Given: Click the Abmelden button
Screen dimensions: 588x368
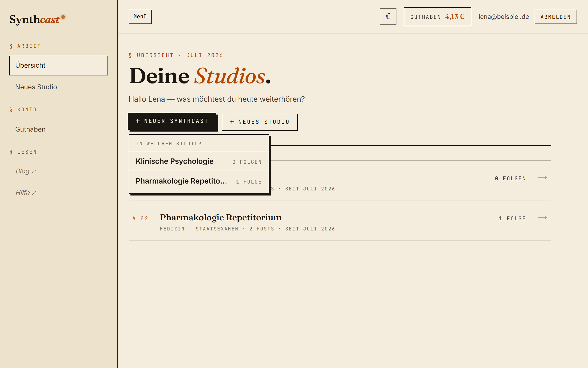Looking at the screenshot, I should point(556,17).
